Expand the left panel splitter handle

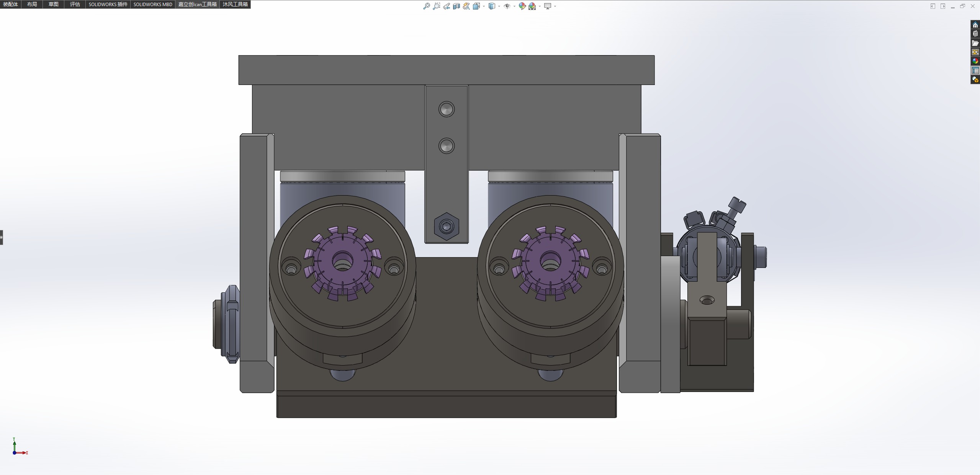click(x=2, y=237)
